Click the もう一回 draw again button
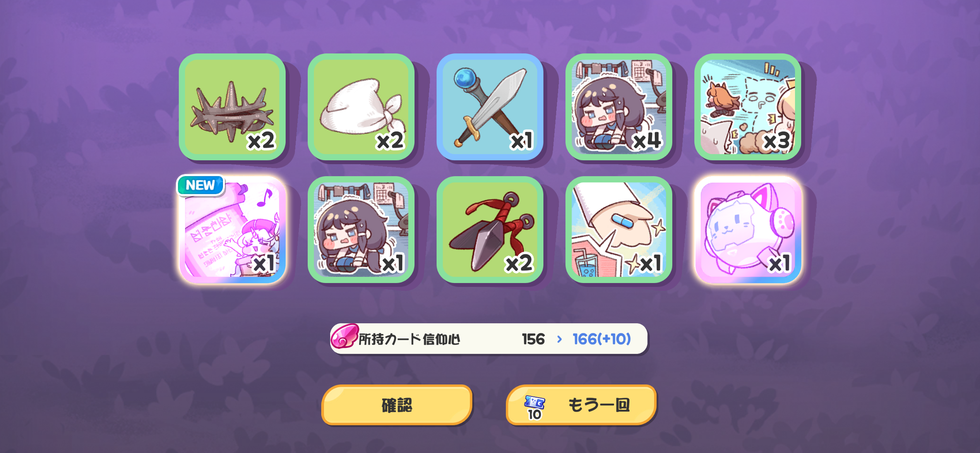This screenshot has height=453, width=980. pyautogui.click(x=581, y=405)
